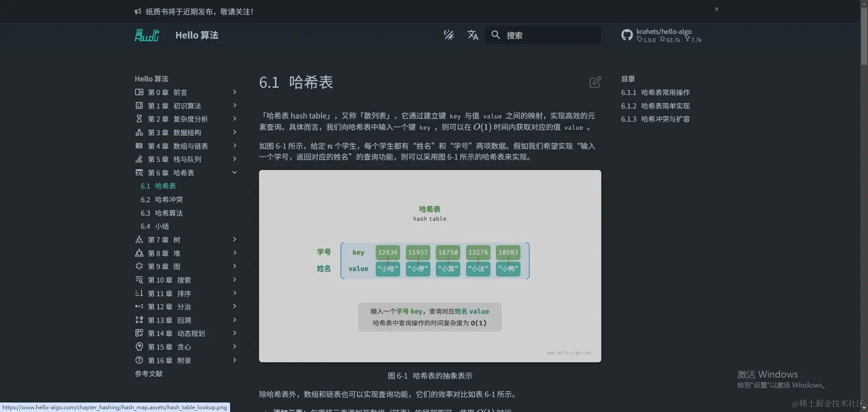Collapse 第 6 章 哈希表 chevron
The width and height of the screenshot is (868, 412).
234,172
